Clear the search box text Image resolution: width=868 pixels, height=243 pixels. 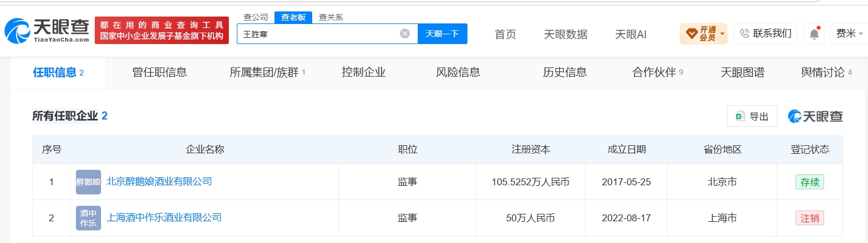[405, 34]
